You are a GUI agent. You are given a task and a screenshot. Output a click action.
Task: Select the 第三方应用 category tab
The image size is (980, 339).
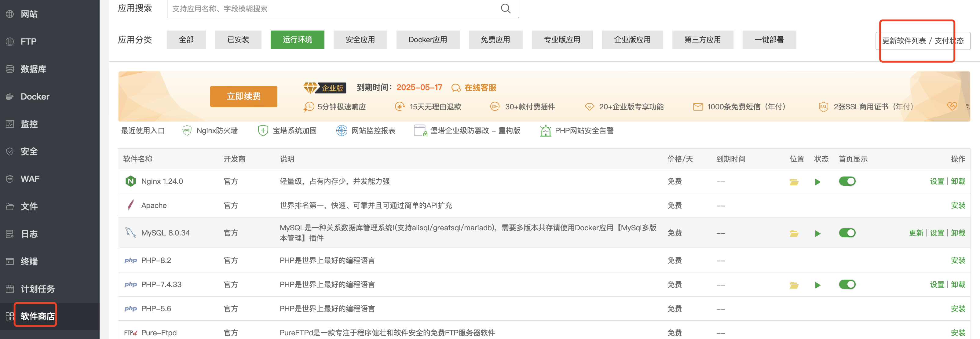[702, 40]
